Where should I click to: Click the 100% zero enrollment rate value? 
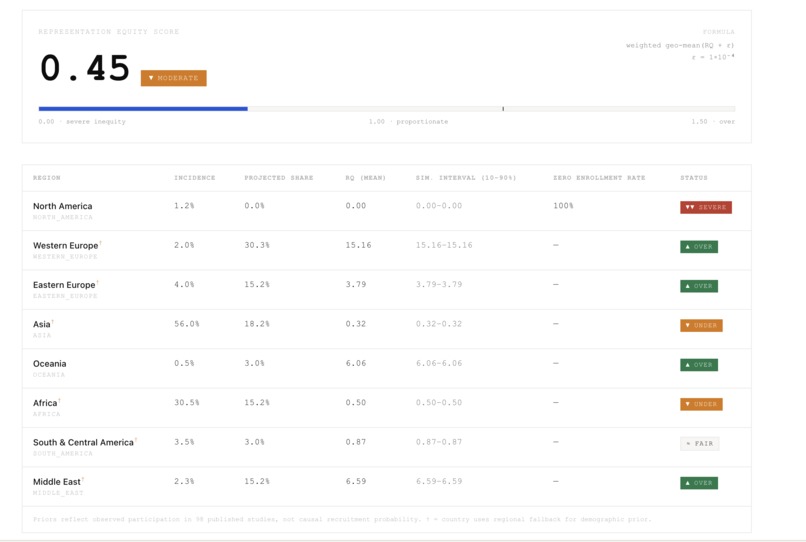[563, 206]
